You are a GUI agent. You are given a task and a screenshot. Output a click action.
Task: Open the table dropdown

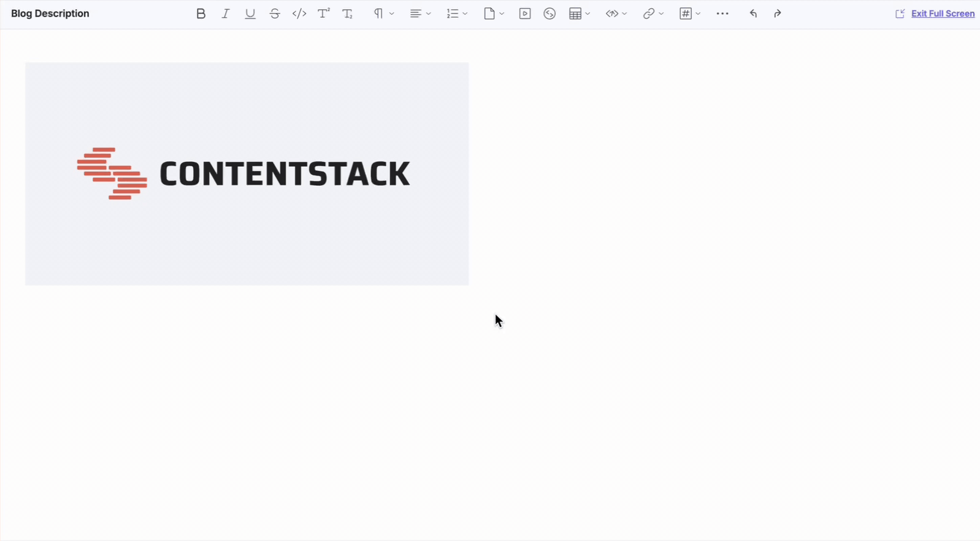(580, 13)
